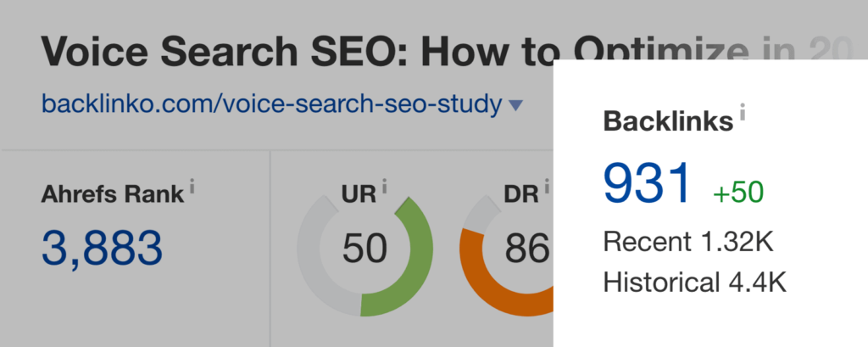Click the UR label text
The image size is (868, 347).
coord(359,194)
